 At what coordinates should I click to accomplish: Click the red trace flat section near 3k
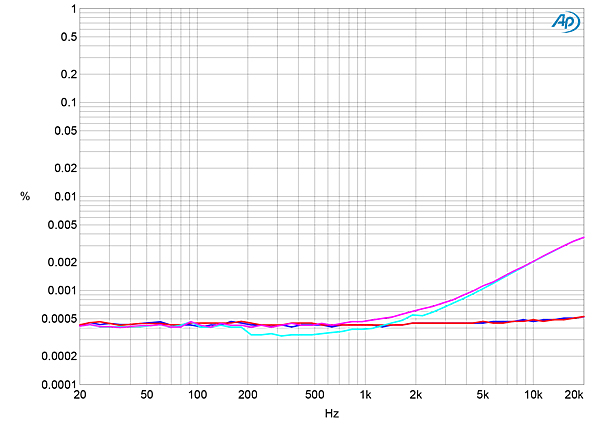coord(446,323)
